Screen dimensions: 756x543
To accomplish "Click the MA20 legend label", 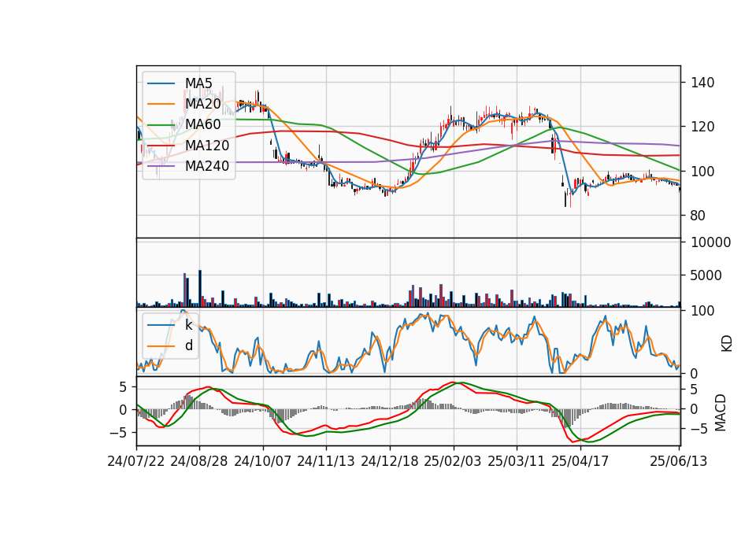I will [x=202, y=104].
